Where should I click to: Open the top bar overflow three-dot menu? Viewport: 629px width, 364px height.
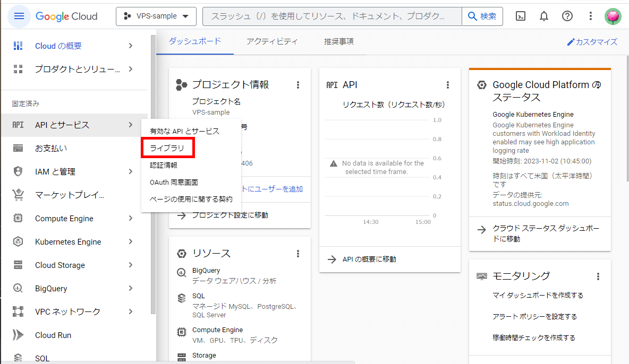click(x=590, y=16)
